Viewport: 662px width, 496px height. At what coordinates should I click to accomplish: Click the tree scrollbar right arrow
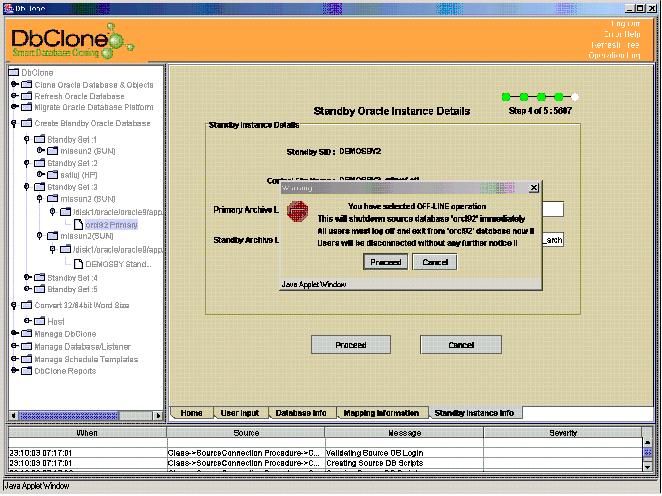(158, 416)
